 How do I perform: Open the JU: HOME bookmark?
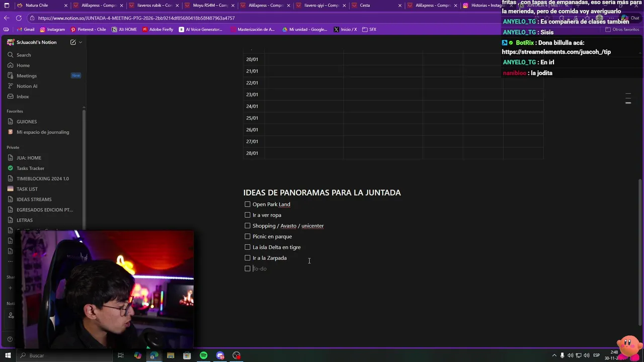click(x=124, y=29)
